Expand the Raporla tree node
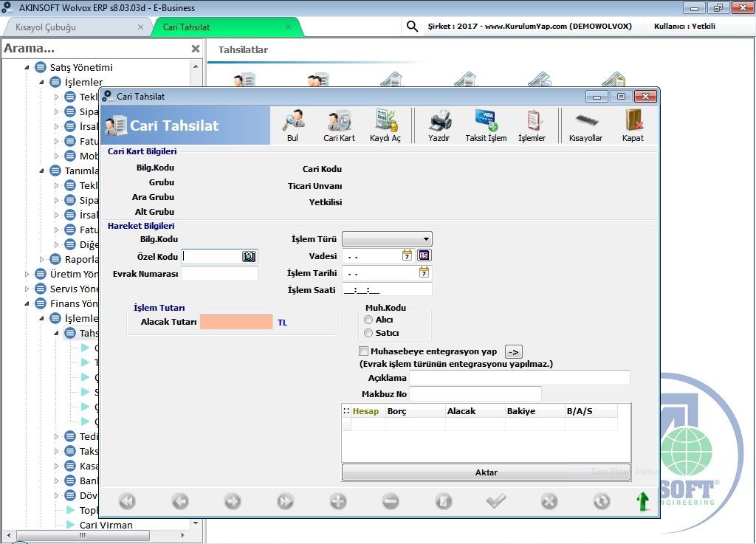The height and width of the screenshot is (544, 756). pyautogui.click(x=42, y=259)
